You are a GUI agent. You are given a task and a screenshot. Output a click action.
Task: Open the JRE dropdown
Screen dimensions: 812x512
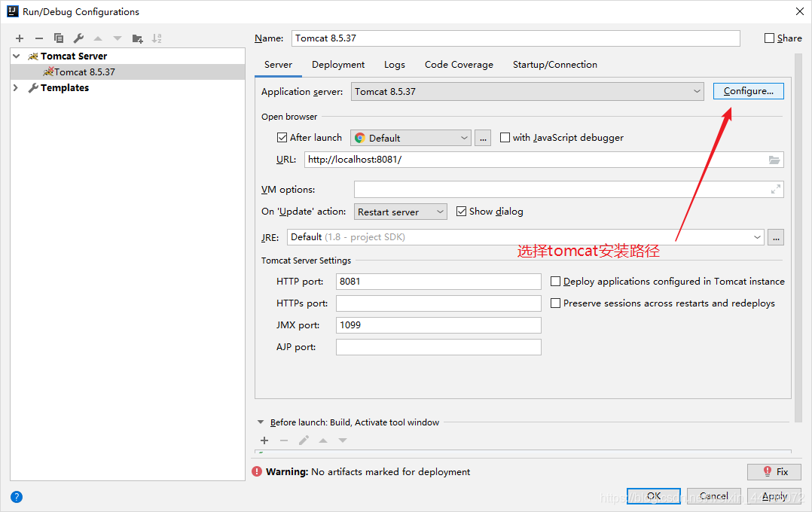[525, 237]
